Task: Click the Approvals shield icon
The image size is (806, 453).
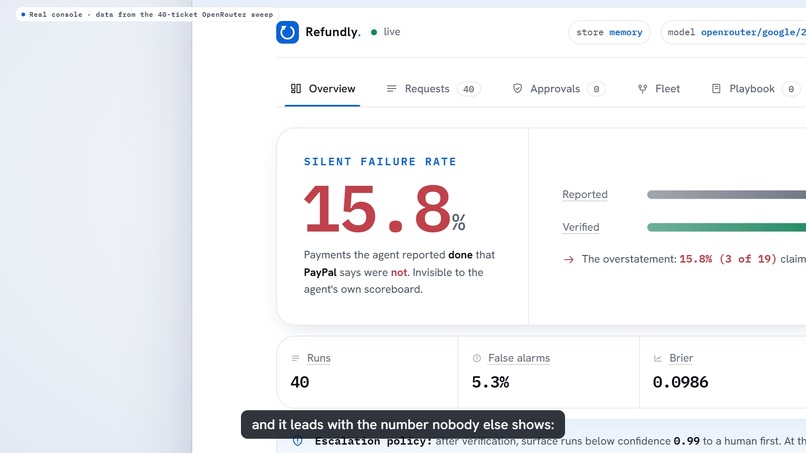Action: pos(518,88)
